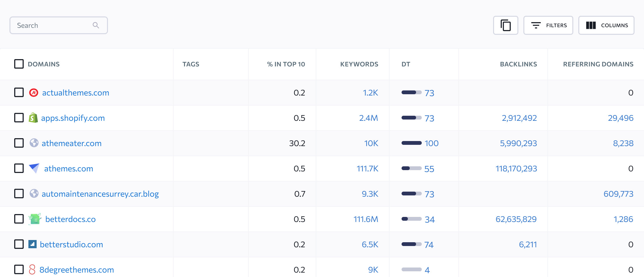This screenshot has width=644, height=277.
Task: Sort by the Tags column header
Action: 191,64
